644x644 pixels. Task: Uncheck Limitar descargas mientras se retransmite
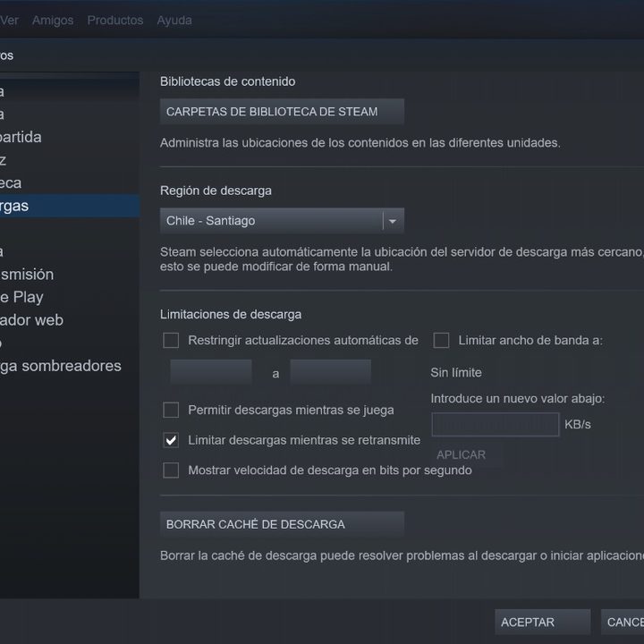(x=171, y=440)
